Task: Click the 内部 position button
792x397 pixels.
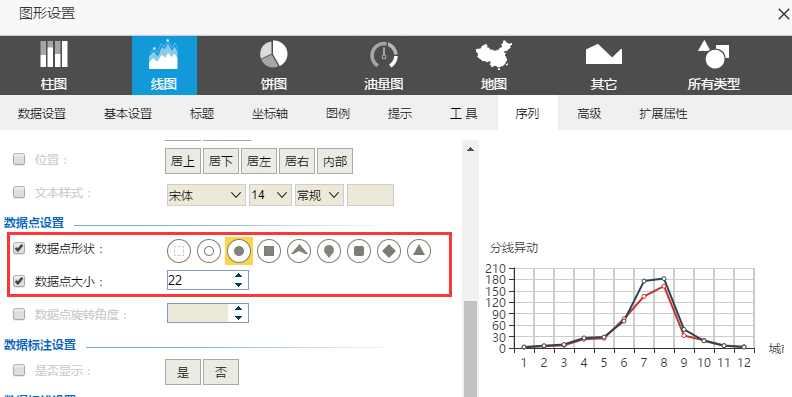Action: 335,161
